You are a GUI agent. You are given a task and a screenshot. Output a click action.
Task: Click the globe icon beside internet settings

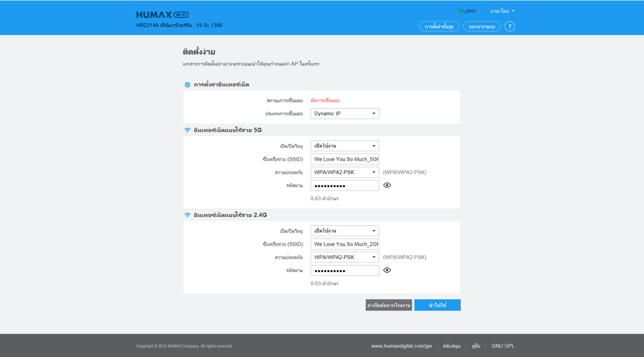(187, 85)
